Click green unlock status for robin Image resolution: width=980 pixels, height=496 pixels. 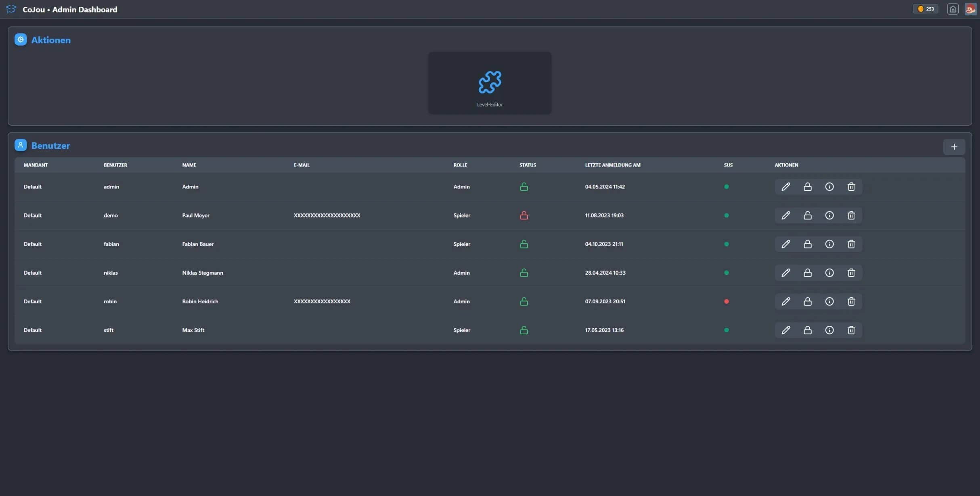[x=524, y=301]
